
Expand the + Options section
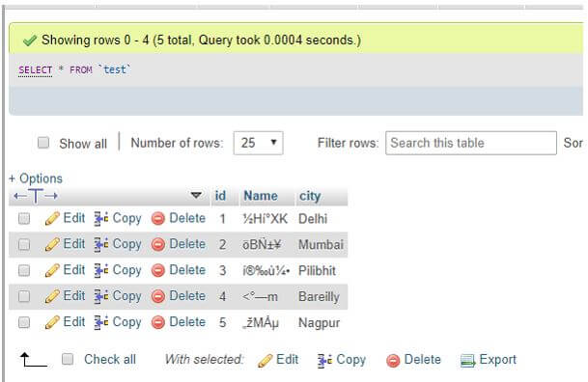[x=36, y=178]
